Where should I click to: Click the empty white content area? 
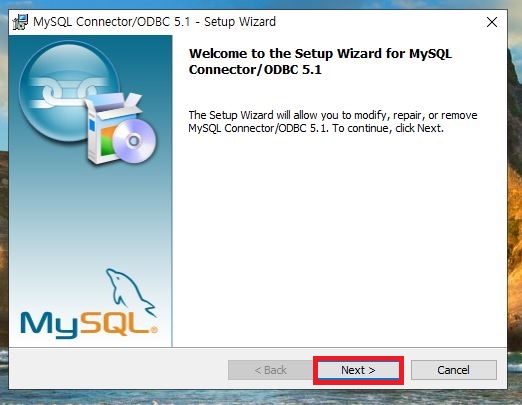click(339, 240)
